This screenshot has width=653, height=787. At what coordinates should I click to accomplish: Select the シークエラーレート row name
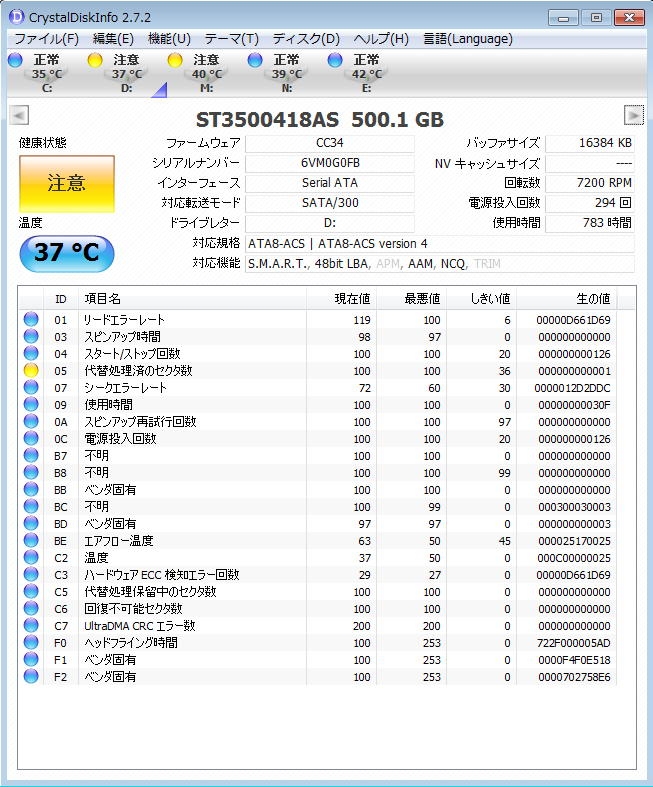(x=125, y=388)
